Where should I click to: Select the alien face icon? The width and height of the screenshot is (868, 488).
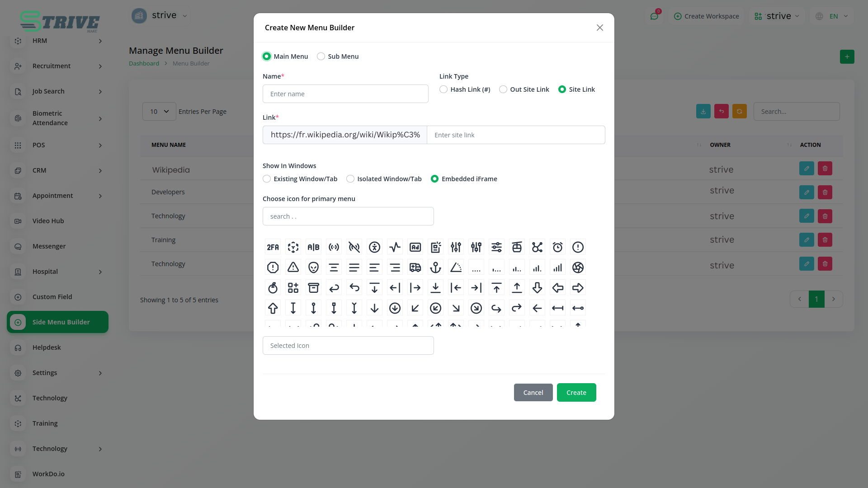[313, 267]
